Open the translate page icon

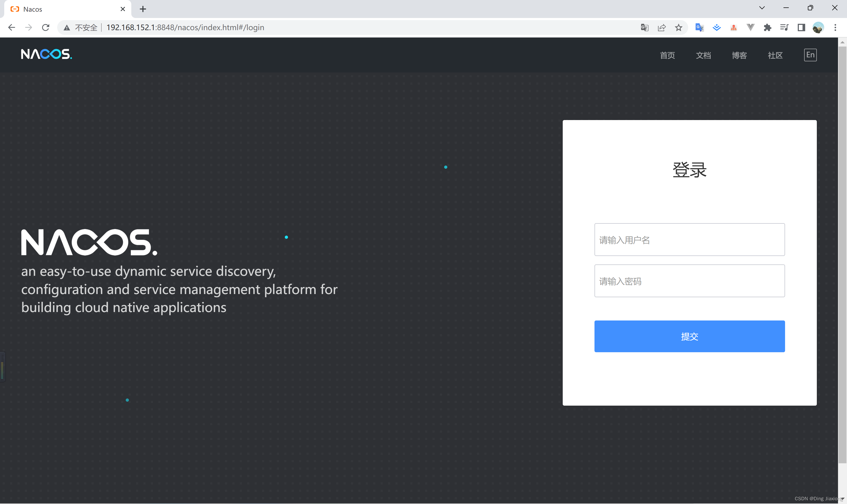point(645,28)
